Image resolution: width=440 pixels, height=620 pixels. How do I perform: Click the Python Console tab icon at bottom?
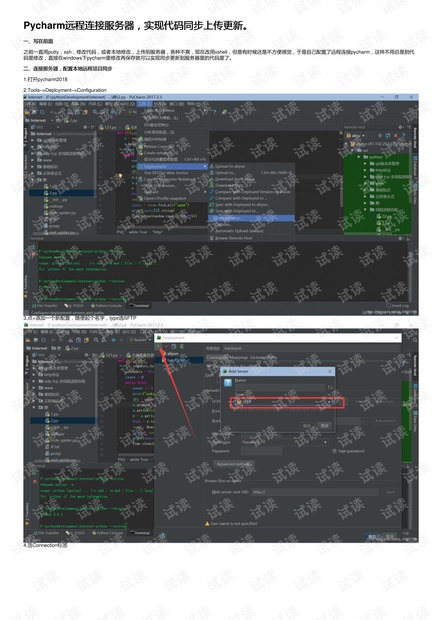pyautogui.click(x=93, y=306)
